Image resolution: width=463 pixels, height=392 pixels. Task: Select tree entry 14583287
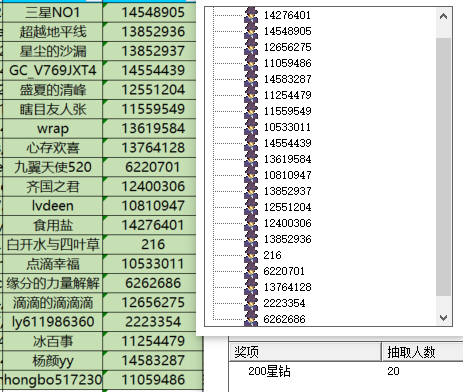pyautogui.click(x=287, y=79)
